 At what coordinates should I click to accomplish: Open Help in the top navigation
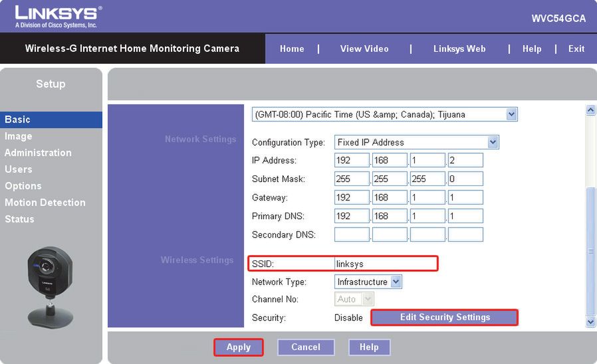[x=532, y=48]
